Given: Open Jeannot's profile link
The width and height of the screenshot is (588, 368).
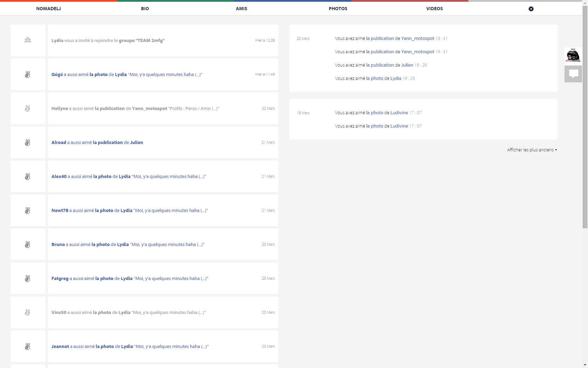Looking at the screenshot, I should point(60,346).
